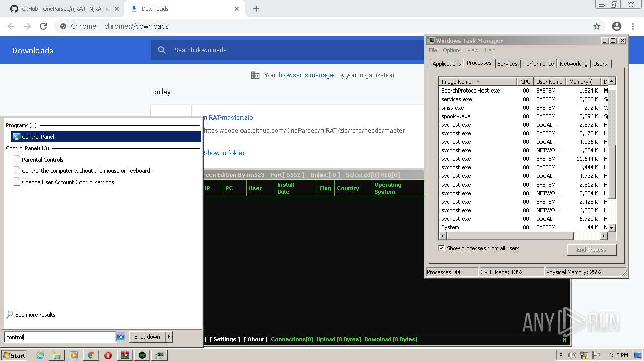Click the Shut down button

(x=147, y=337)
